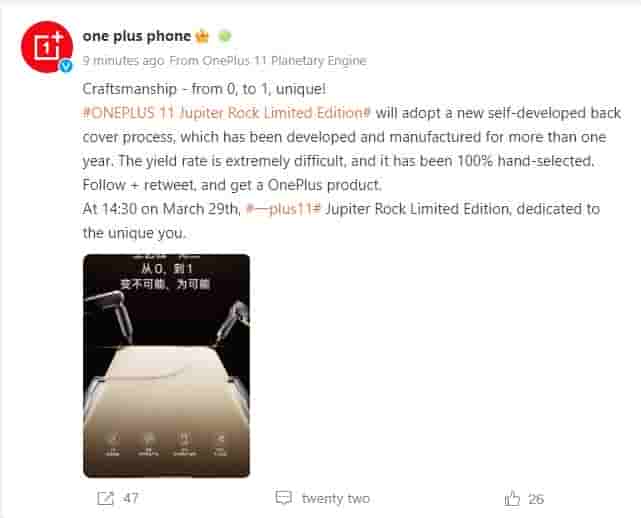Viewport: 641px width, 518px height.
Task: Click the "9 minutes ago" timestamp
Action: click(123, 61)
